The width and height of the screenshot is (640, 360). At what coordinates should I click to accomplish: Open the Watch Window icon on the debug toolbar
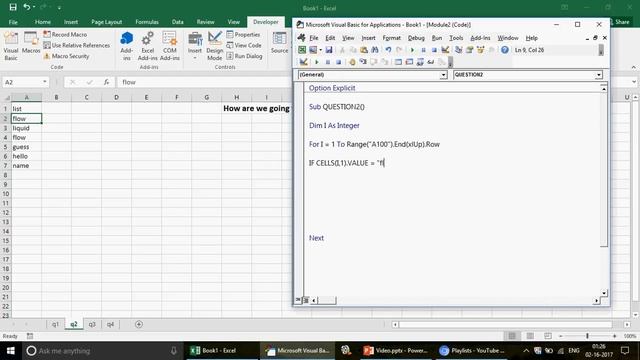tap(420, 62)
